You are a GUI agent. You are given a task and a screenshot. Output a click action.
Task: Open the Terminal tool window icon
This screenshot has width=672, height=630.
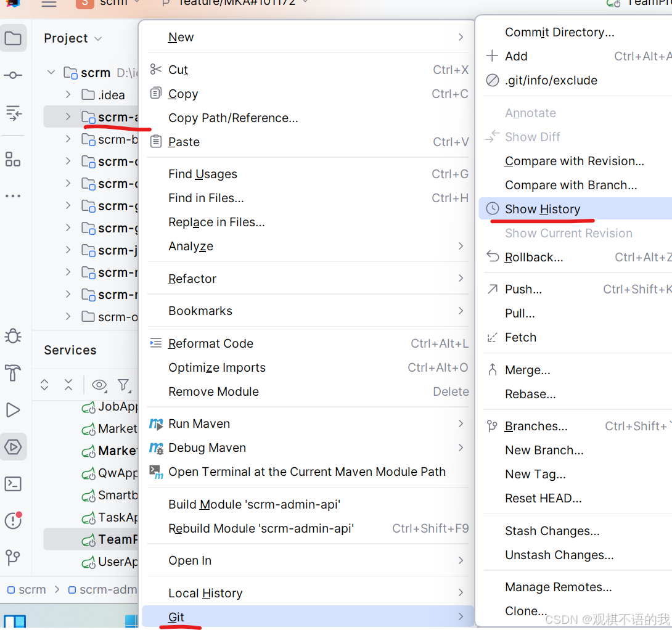13,484
